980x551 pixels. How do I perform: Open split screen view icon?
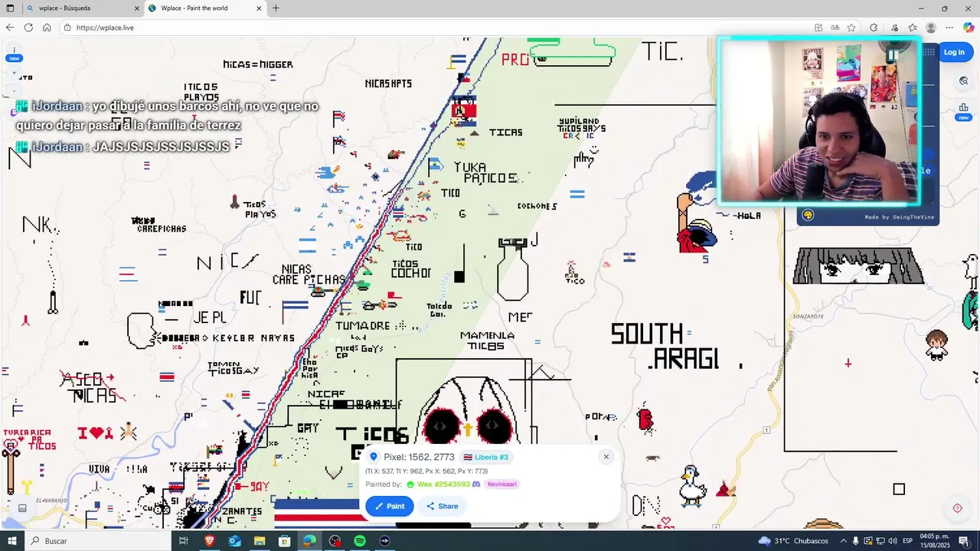pos(818,28)
